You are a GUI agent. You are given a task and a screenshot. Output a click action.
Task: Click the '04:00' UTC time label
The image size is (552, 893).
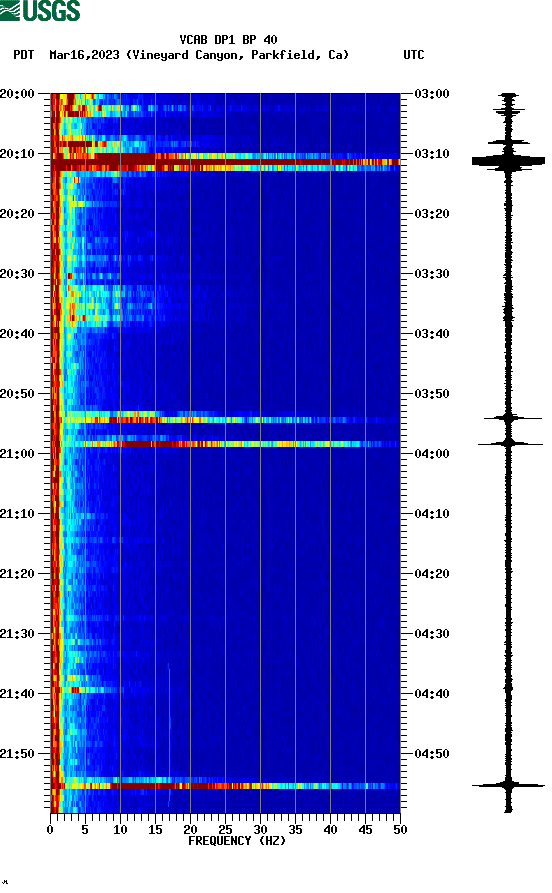(x=432, y=454)
